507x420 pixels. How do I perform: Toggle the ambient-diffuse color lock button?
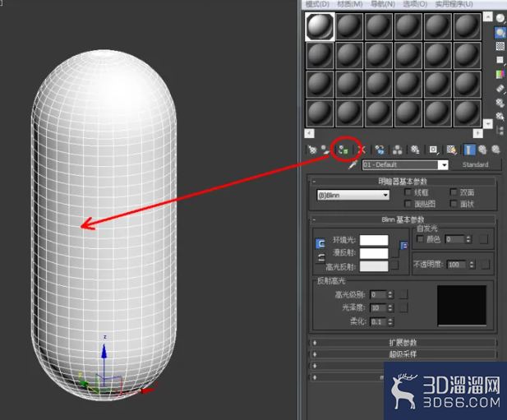320,243
